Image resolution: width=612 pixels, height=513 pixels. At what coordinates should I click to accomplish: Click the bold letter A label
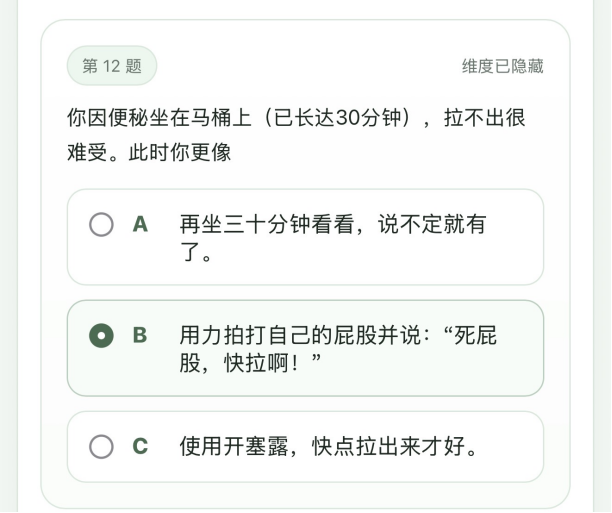[140, 224]
